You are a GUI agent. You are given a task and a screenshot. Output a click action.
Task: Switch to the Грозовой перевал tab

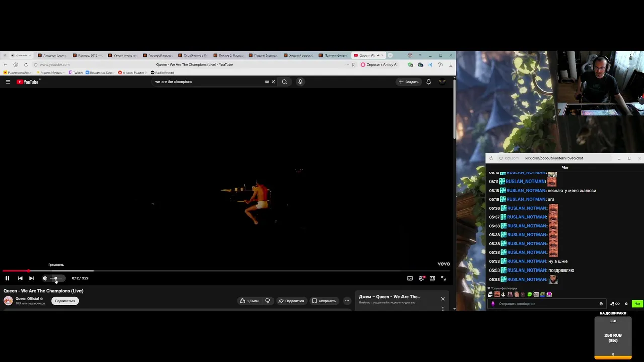tap(157, 55)
